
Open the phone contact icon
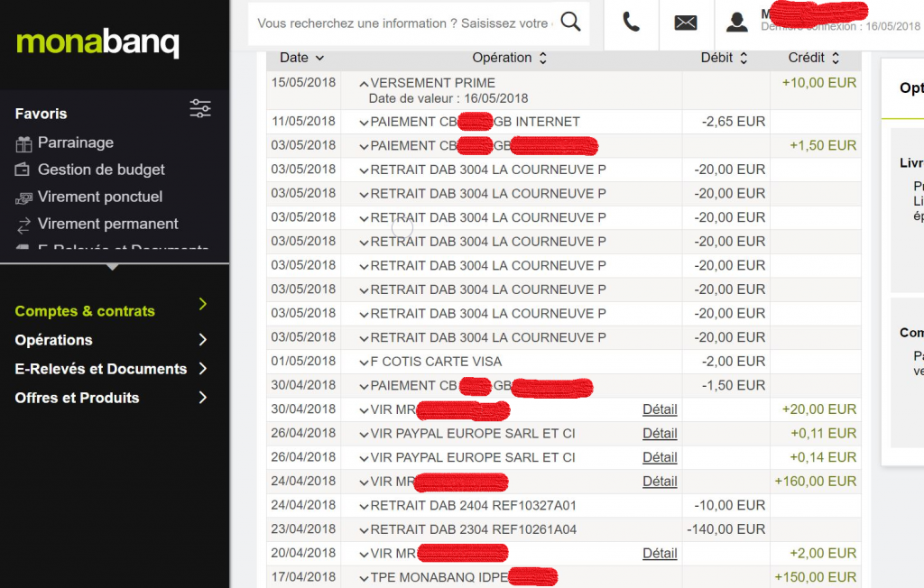click(631, 23)
